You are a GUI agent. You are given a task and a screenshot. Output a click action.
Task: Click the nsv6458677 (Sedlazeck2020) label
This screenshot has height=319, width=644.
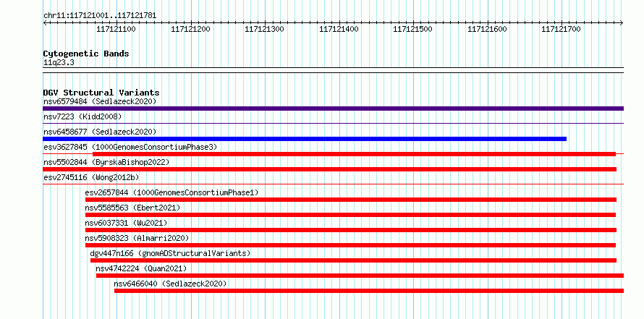(x=100, y=132)
